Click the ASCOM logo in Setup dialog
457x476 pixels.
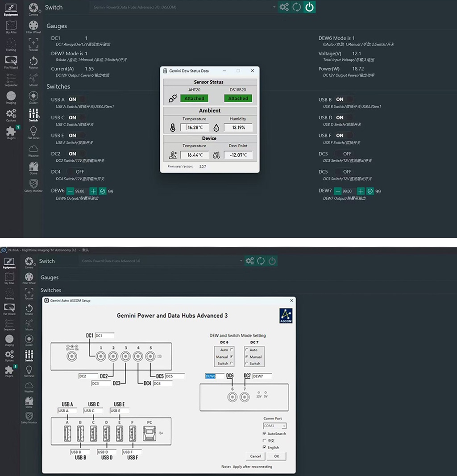point(286,316)
